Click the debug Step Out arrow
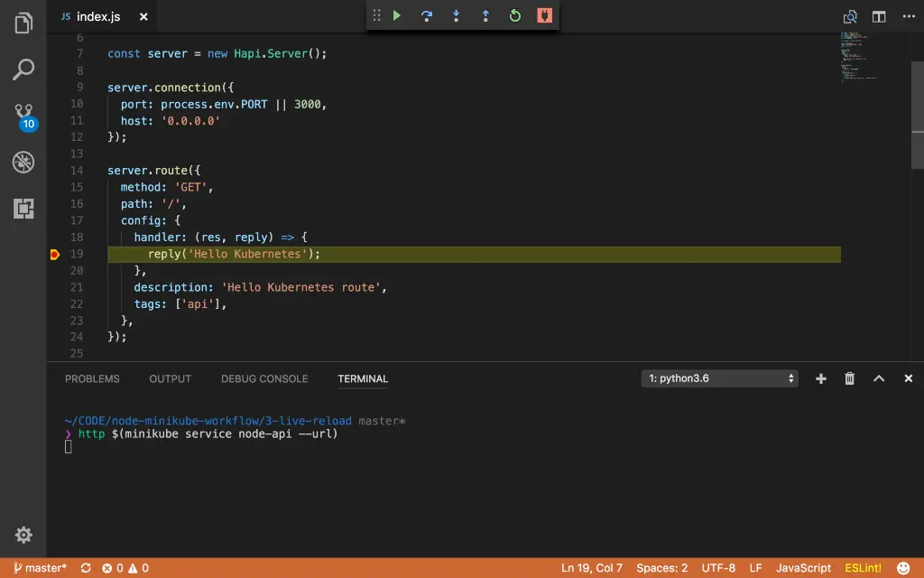 click(485, 15)
